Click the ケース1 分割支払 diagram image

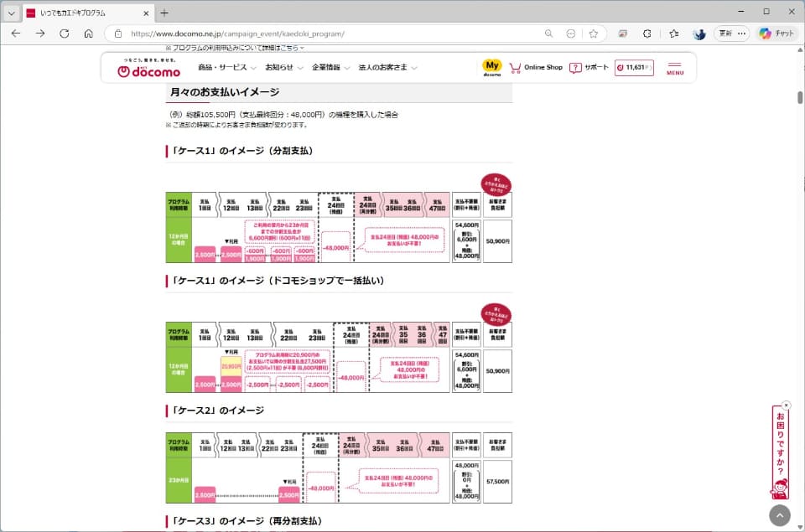tap(339, 218)
